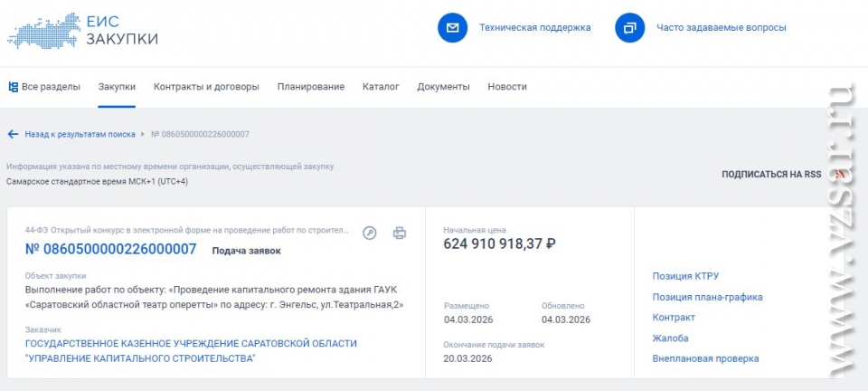Open the Контракты и договоры menu
This screenshot has height=391, width=868.
(206, 87)
